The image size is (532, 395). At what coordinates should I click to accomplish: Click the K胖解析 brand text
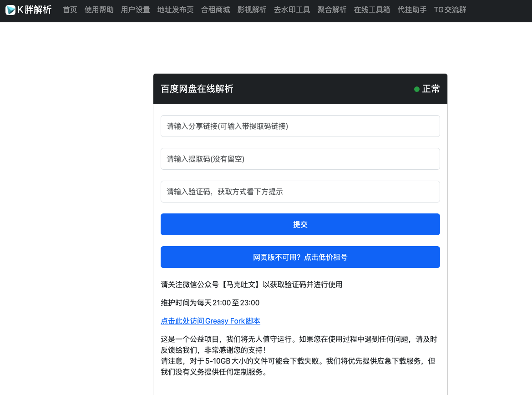[x=35, y=10]
